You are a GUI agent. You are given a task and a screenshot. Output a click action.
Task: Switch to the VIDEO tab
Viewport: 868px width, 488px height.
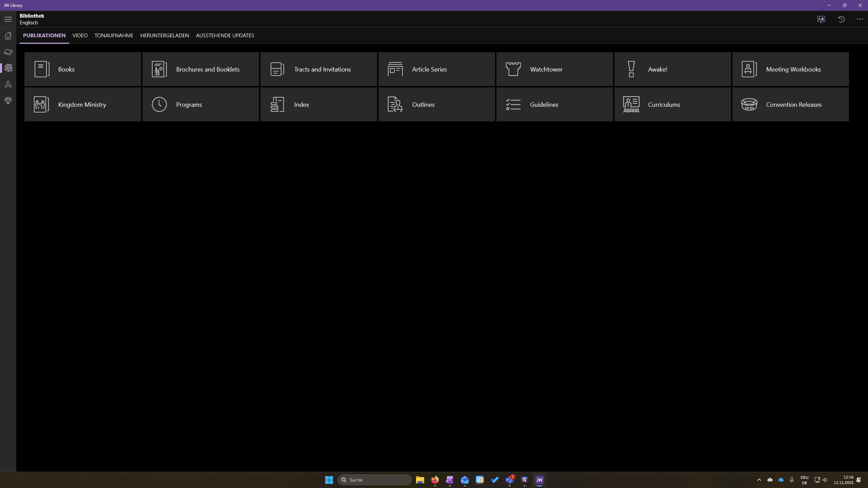point(80,36)
